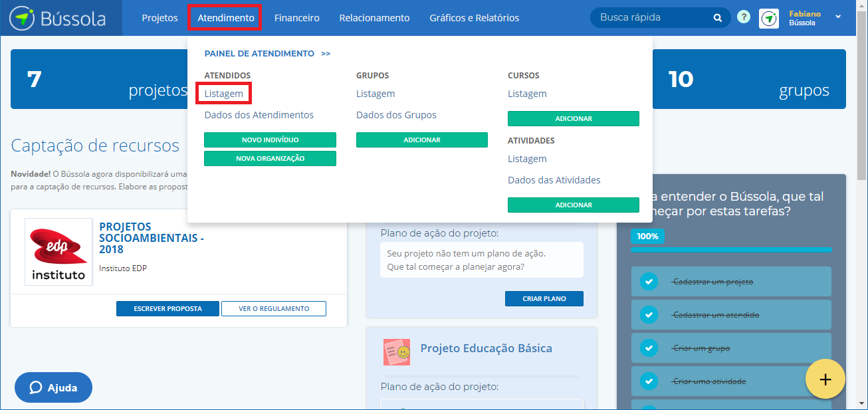Expand Painel de Atendimento via the arrows
868x410 pixels.
pos(326,54)
